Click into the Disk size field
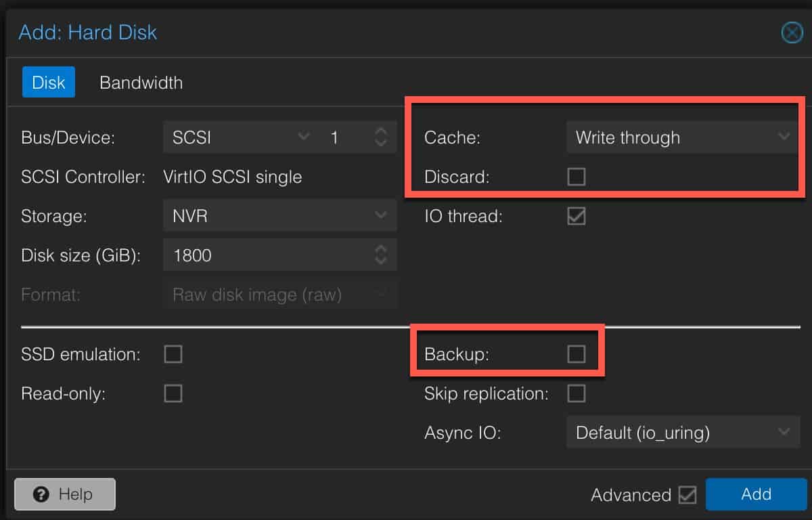 pyautogui.click(x=268, y=255)
